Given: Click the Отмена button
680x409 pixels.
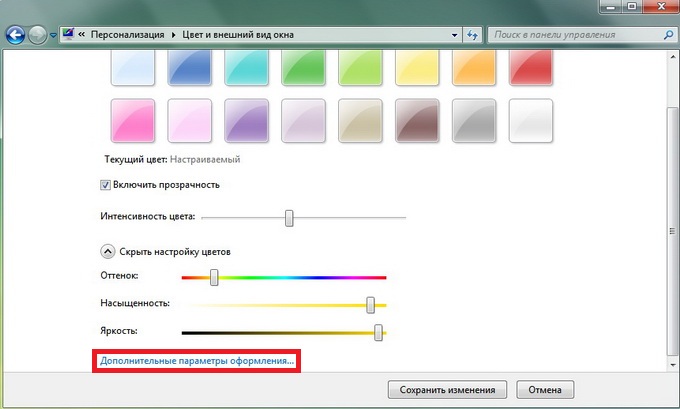Looking at the screenshot, I should click(x=545, y=390).
